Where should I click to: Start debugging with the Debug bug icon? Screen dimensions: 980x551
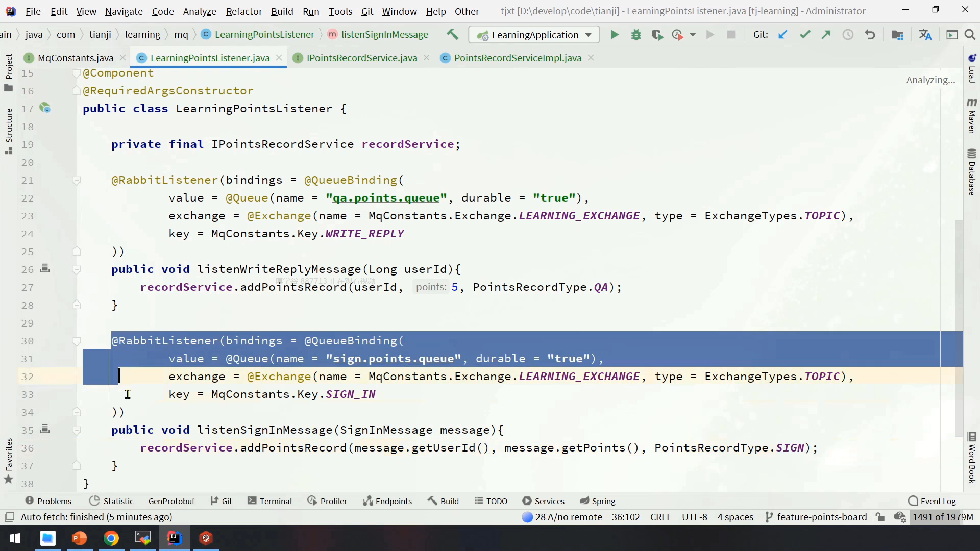(x=636, y=35)
